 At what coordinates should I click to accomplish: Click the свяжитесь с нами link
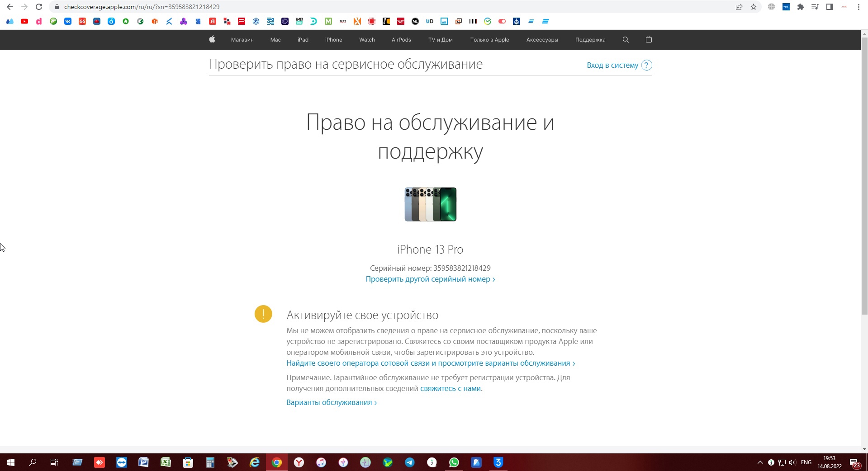(x=451, y=388)
